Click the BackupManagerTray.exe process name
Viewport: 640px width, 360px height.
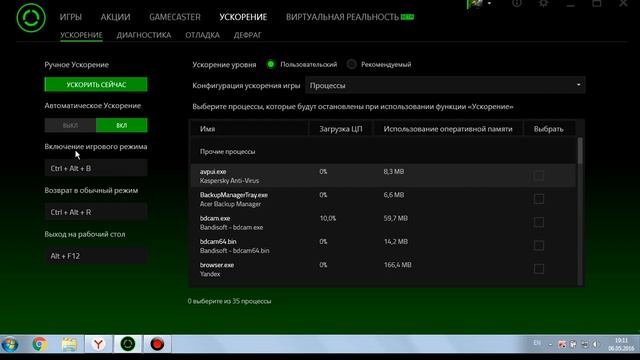[233, 195]
